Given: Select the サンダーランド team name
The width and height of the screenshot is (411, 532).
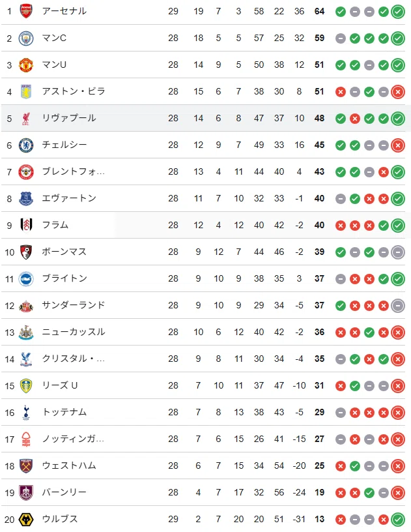Looking at the screenshot, I should tap(74, 305).
